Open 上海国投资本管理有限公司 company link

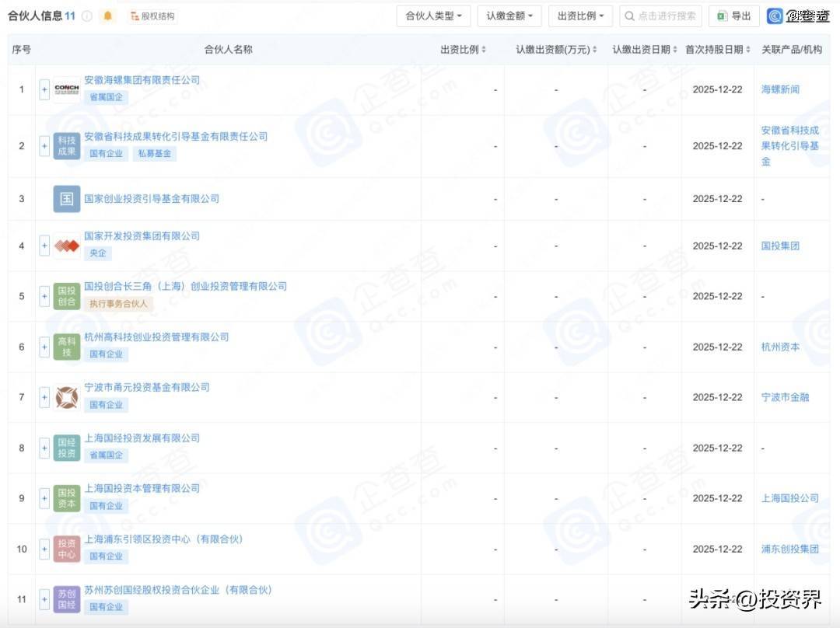click(x=142, y=488)
